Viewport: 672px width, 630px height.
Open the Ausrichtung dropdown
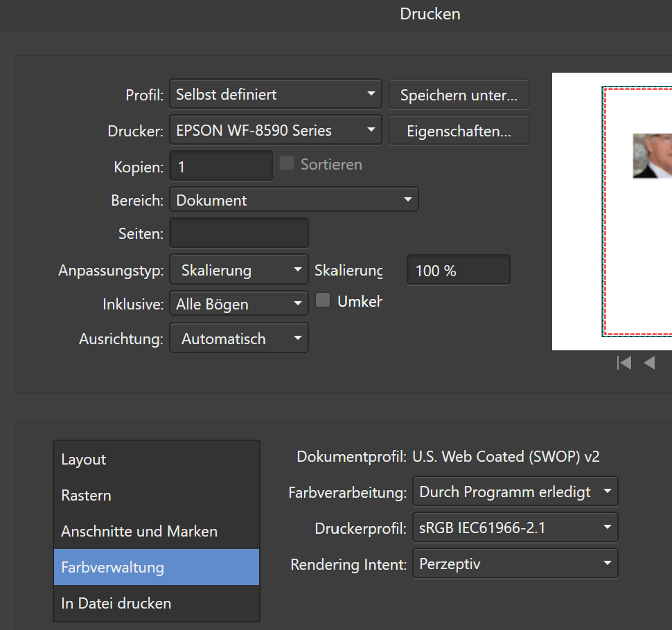click(238, 339)
